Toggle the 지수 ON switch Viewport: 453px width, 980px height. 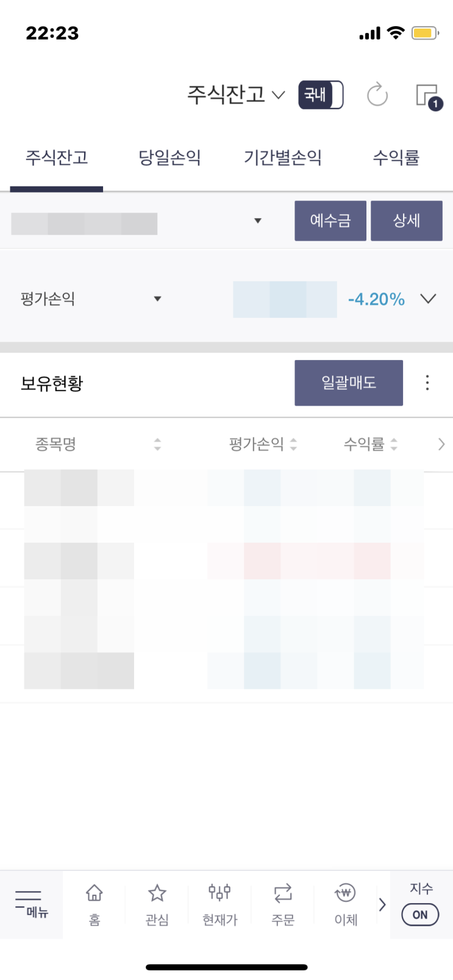(420, 914)
